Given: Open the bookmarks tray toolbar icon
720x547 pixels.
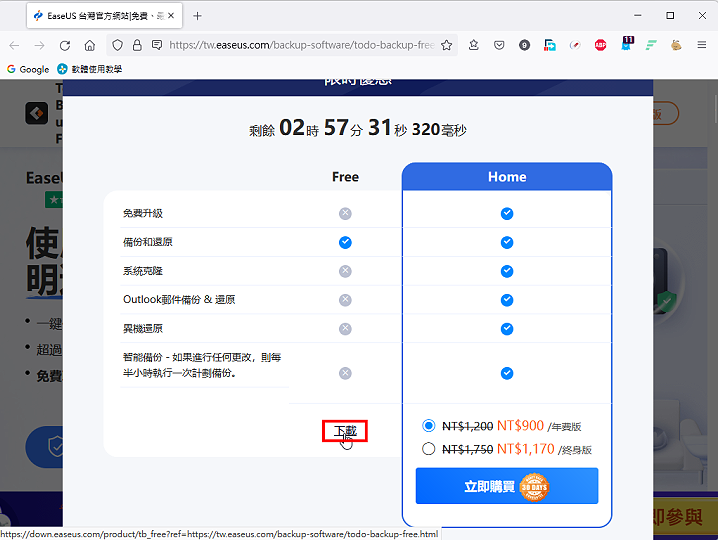Looking at the screenshot, I should (473, 45).
